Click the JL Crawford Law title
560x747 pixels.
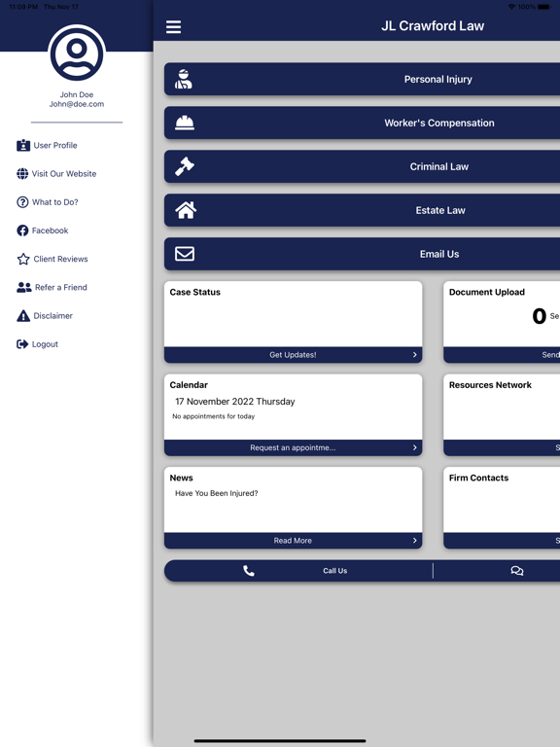click(433, 25)
